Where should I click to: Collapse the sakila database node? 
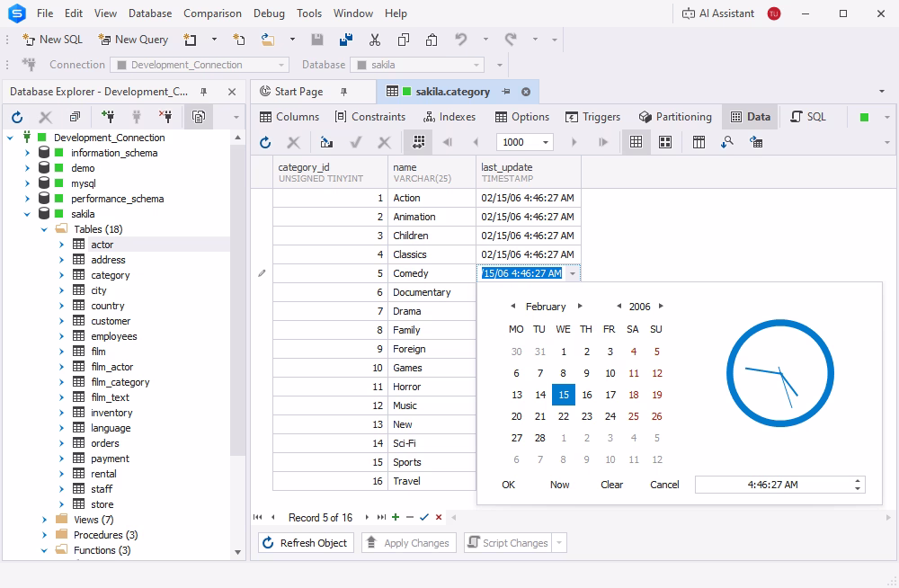[27, 214]
